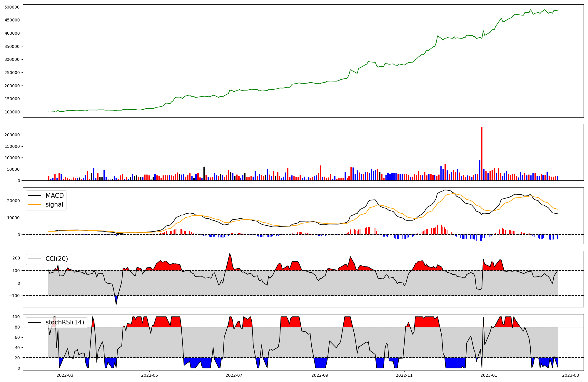Click the 2022-11 x-axis date label

point(404,375)
